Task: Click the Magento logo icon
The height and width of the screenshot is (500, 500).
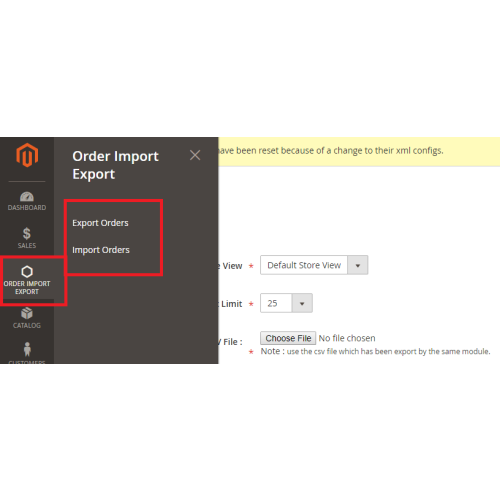Action: click(27, 155)
